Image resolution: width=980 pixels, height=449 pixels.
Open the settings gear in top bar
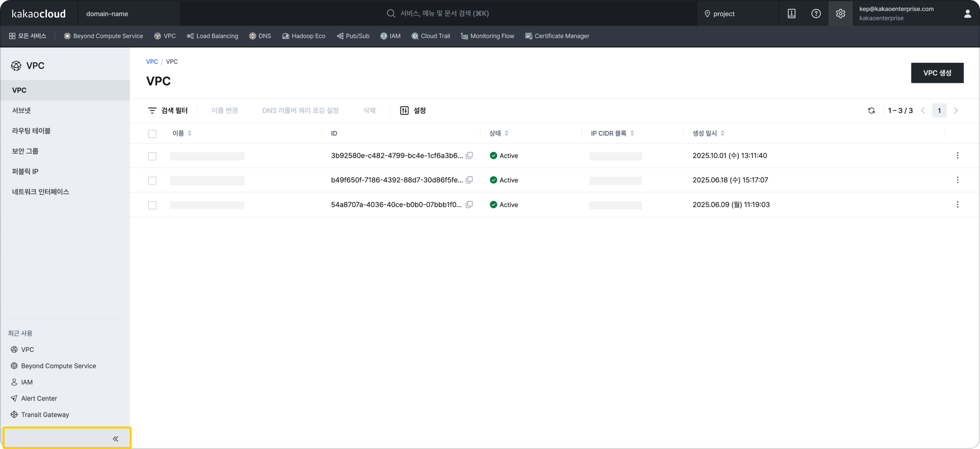coord(840,14)
